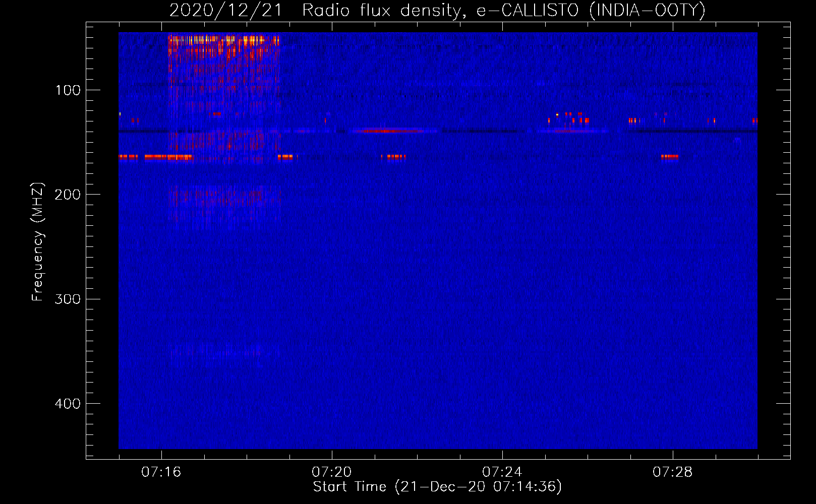Click the 200 frequency tick label
This screenshot has height=504, width=816.
coord(68,195)
